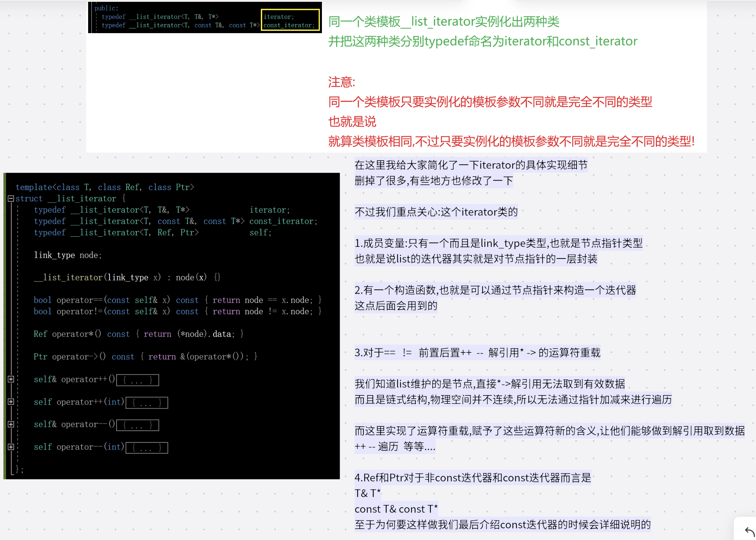Expand the self operator++(int) function body
Screen dimensions: 756x540
[x=11, y=402]
